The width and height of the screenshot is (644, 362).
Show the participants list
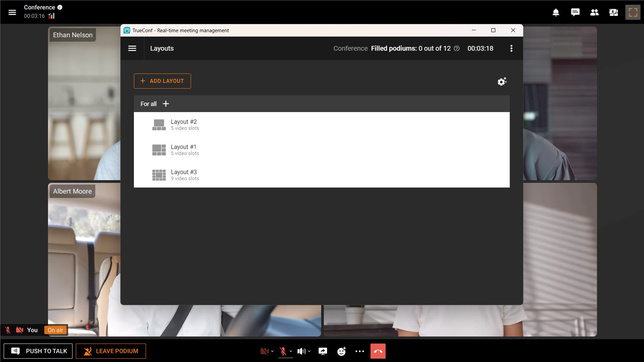click(594, 12)
